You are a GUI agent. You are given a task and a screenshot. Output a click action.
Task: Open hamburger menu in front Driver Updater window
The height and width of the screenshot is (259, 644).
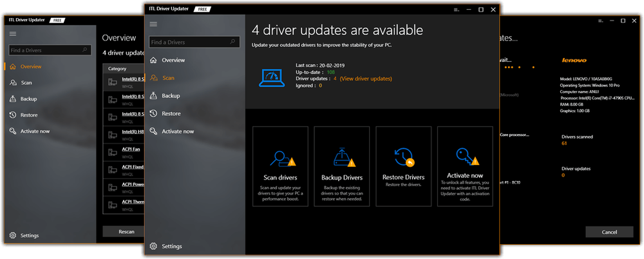tap(153, 24)
